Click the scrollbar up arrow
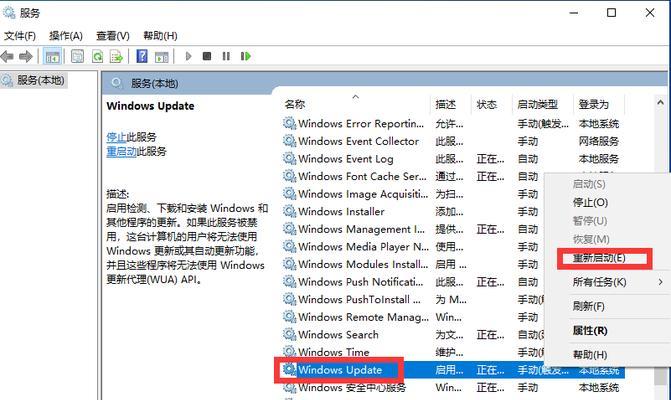 click(660, 103)
